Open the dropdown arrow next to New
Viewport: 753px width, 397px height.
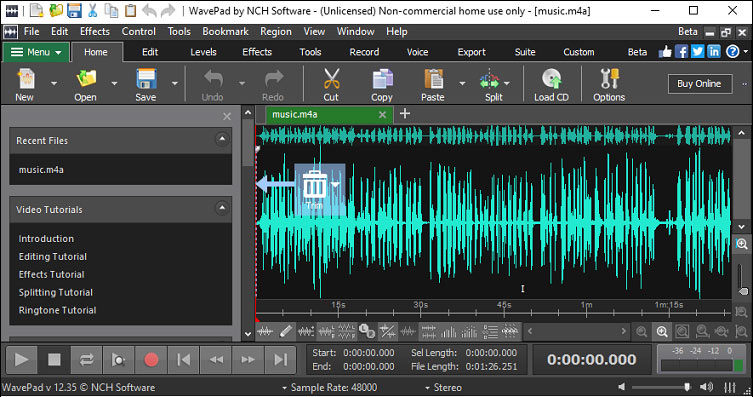click(54, 84)
